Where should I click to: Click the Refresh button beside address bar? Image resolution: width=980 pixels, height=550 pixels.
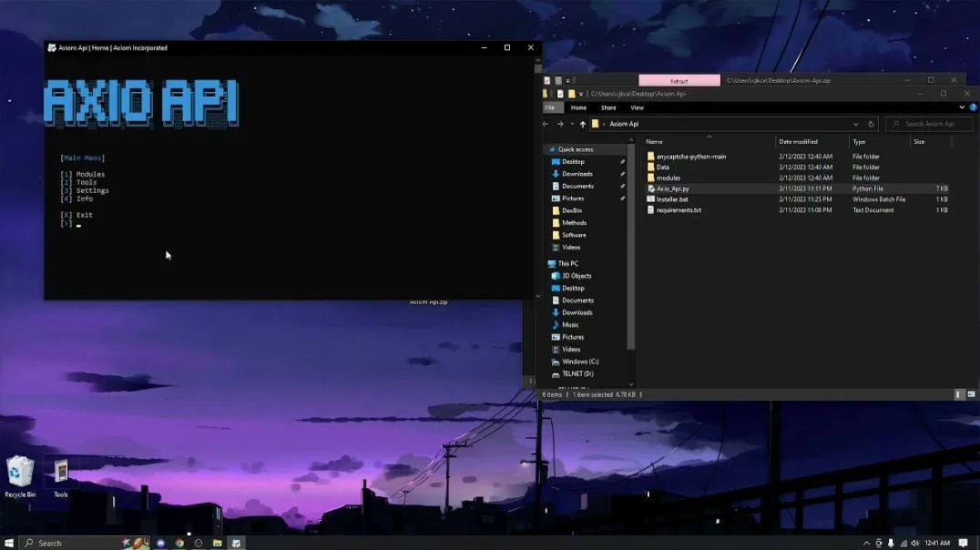point(871,124)
